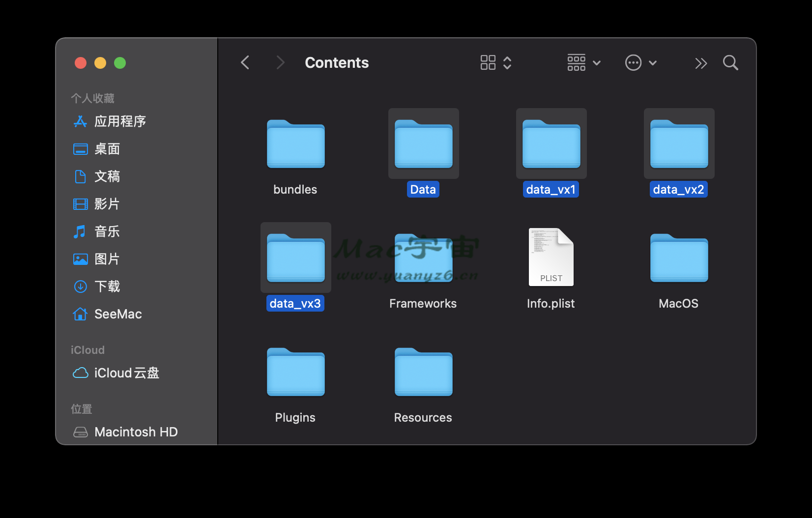Select the MacOS folder icon
This screenshot has width=812, height=518.
tap(679, 258)
